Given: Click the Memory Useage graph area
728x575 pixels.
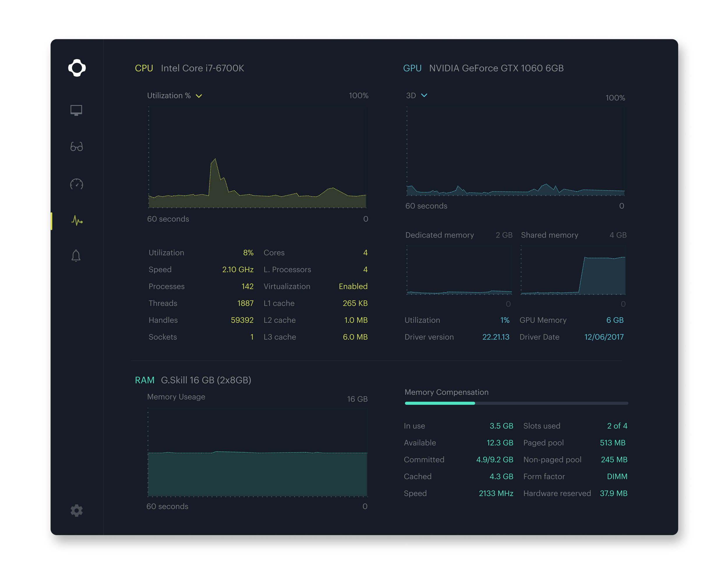Looking at the screenshot, I should pos(257,471).
